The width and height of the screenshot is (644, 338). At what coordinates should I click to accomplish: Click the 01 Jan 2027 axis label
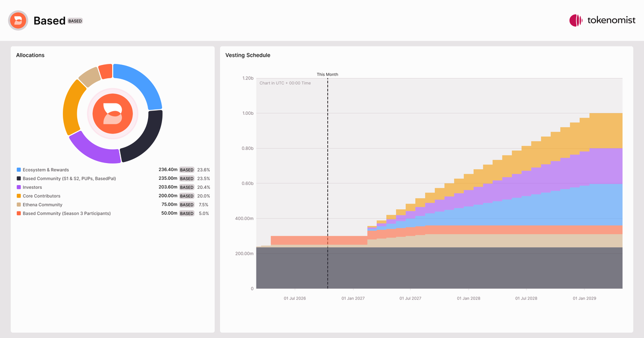pyautogui.click(x=353, y=298)
